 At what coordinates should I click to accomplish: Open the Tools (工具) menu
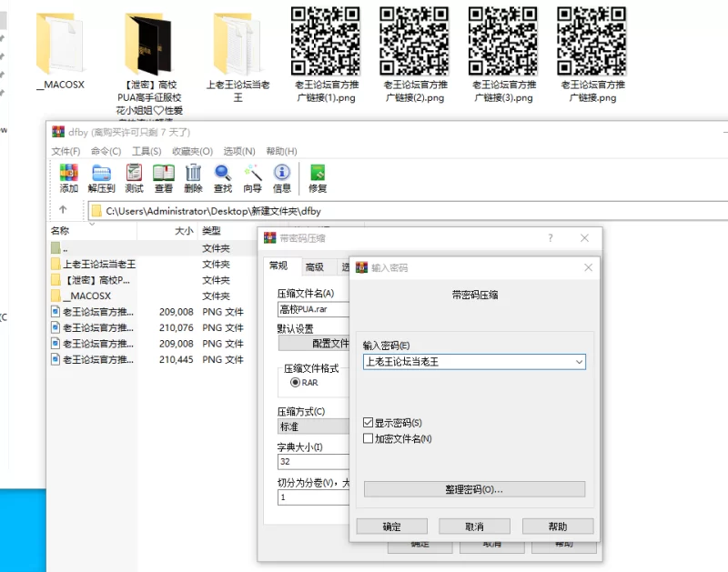(x=147, y=151)
